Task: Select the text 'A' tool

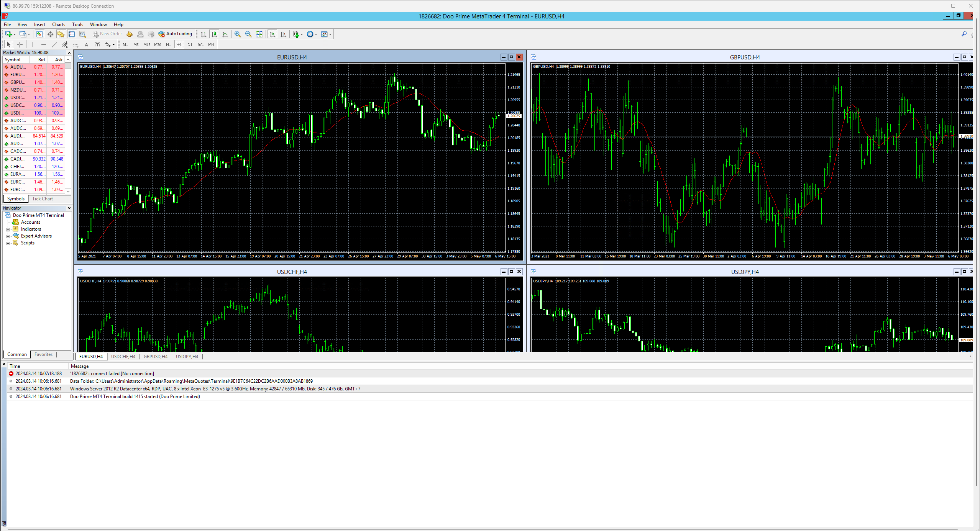Action: (87, 45)
